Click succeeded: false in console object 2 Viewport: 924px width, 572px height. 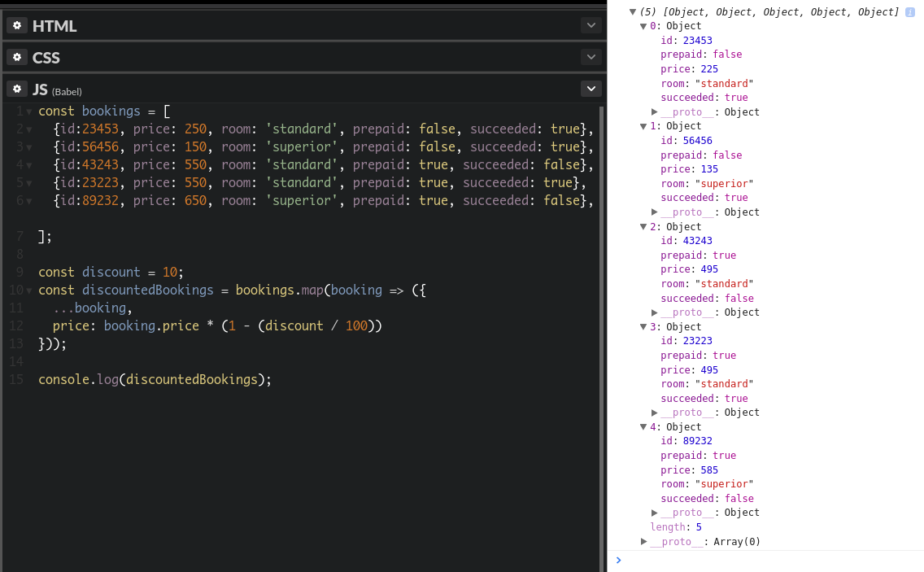pos(707,299)
